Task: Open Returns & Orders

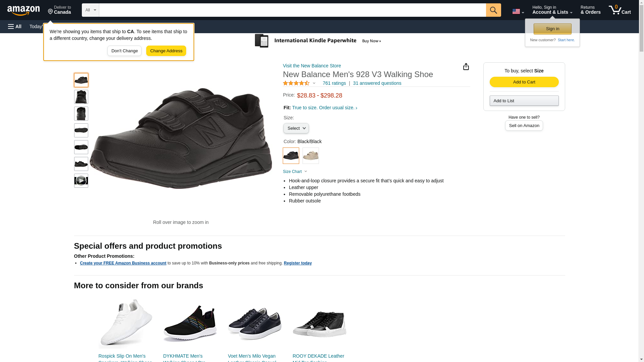Action: pos(590,10)
